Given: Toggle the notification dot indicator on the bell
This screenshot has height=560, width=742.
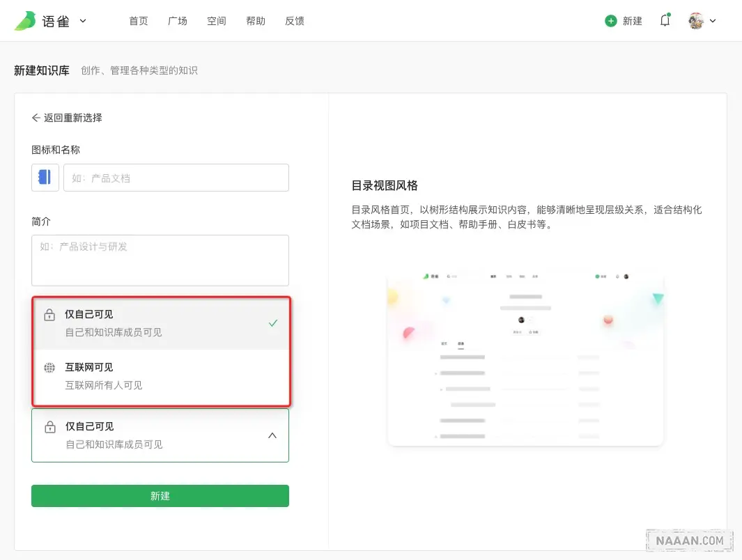Looking at the screenshot, I should pos(669,15).
